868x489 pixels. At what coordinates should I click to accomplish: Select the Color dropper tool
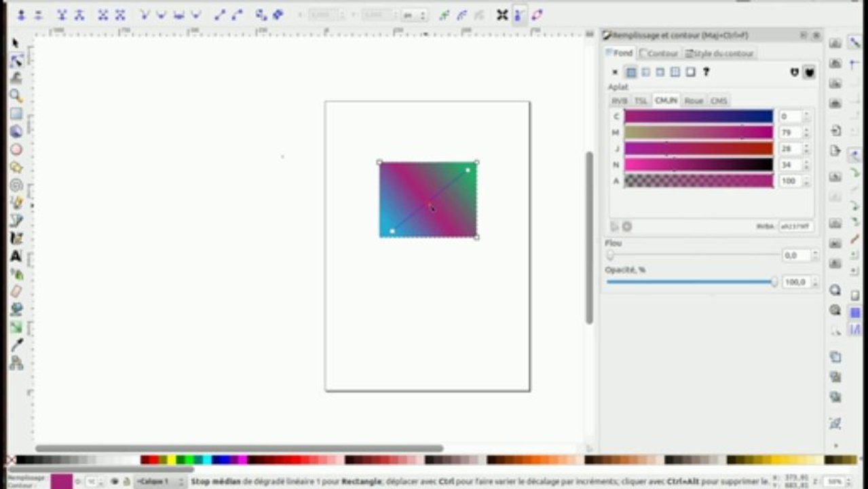tap(16, 345)
